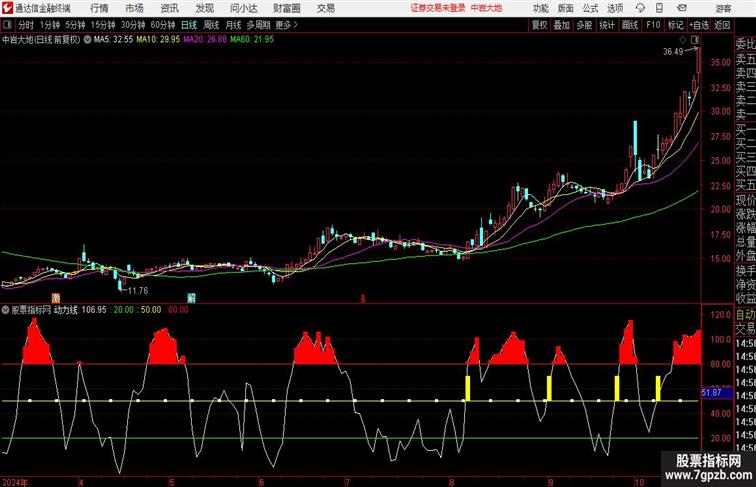
Task: Switch to 分时 period tab
Action: tap(26, 25)
